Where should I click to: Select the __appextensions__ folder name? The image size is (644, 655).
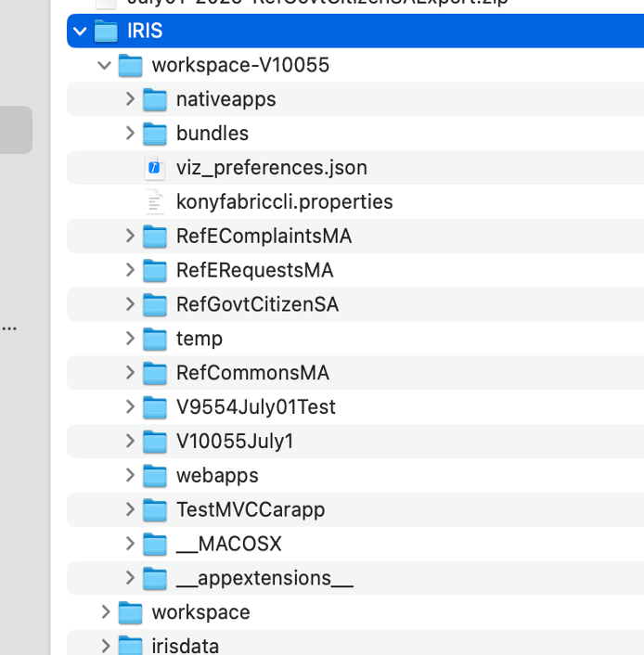click(265, 579)
